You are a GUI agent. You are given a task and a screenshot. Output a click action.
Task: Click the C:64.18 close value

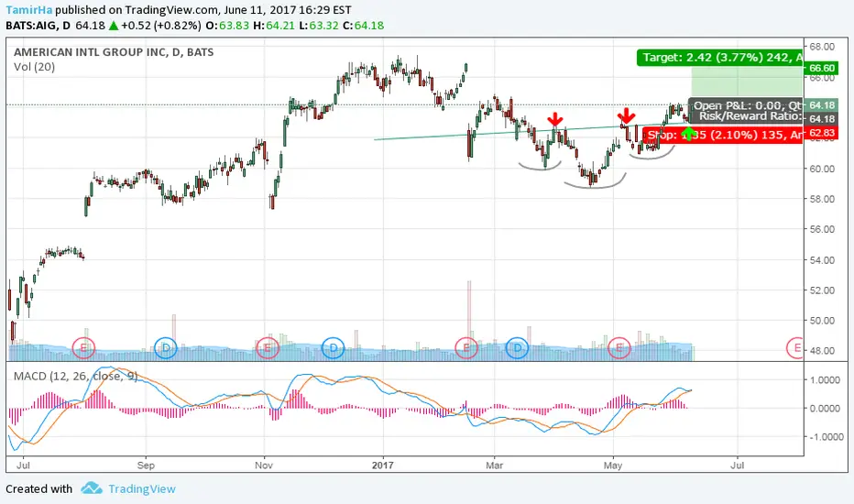coord(363,26)
